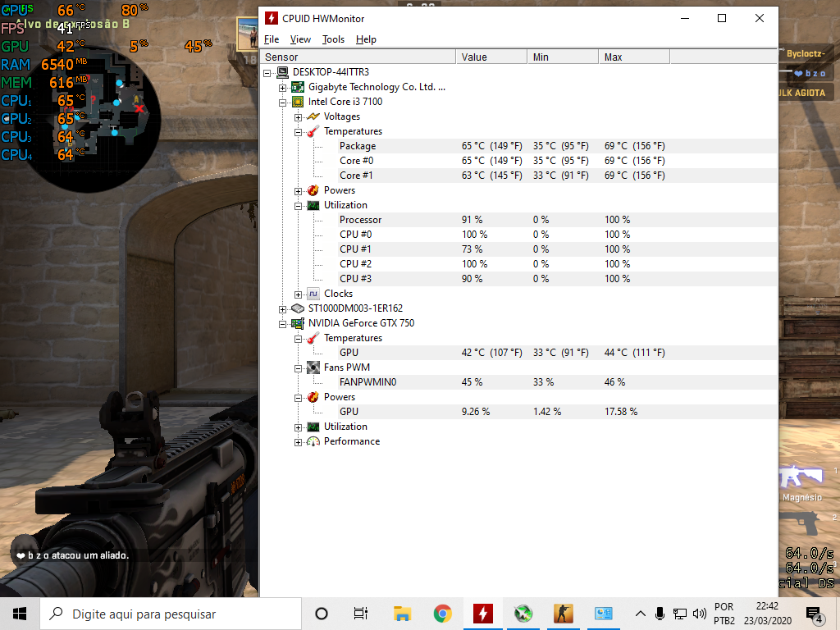Open File Explorer from the taskbar

coord(402,614)
